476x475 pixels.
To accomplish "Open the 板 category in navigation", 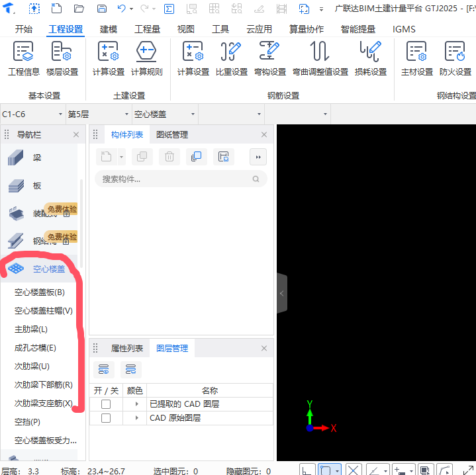I will pos(39,186).
